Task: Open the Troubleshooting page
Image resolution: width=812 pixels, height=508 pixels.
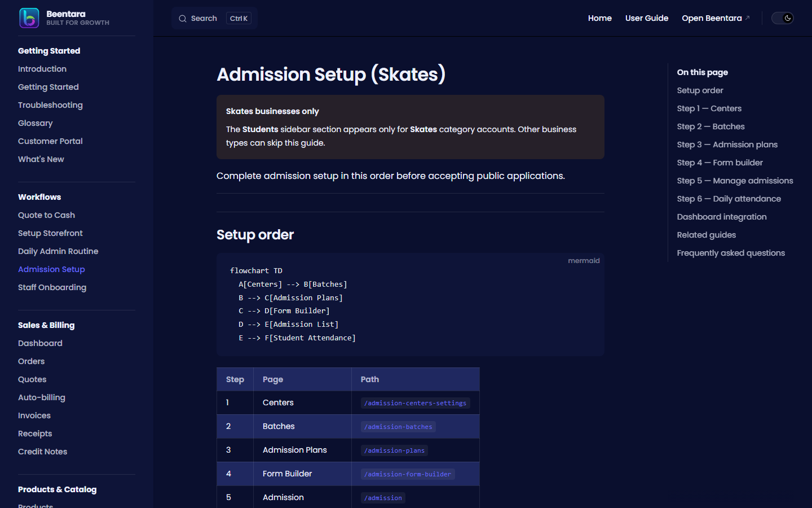Action: click(x=50, y=105)
